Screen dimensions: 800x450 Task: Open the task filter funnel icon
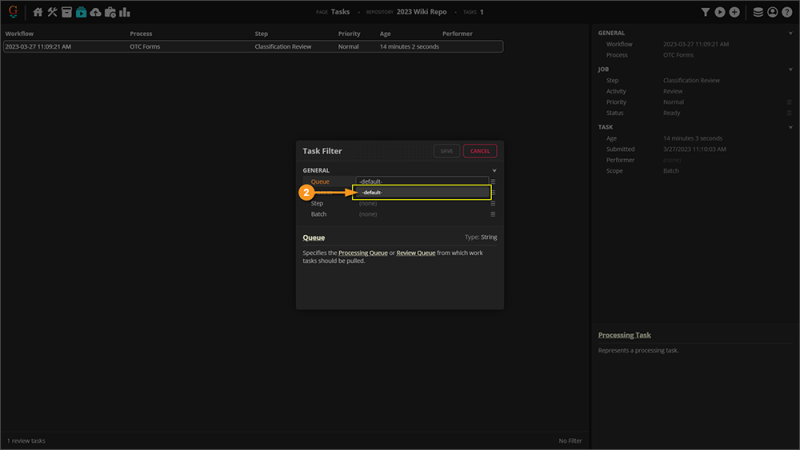pos(705,12)
